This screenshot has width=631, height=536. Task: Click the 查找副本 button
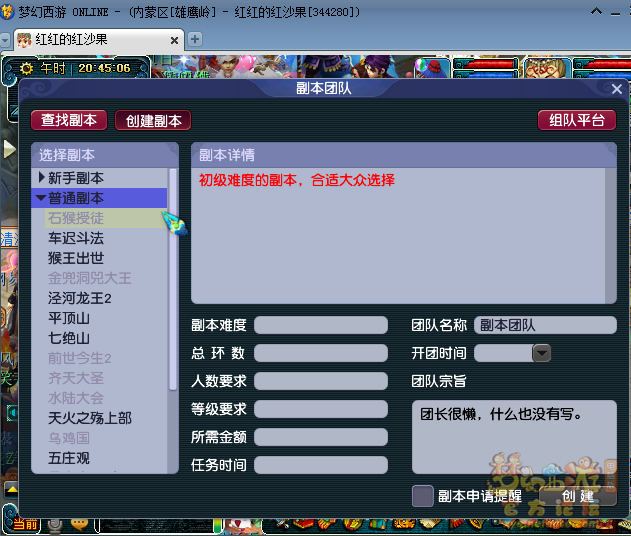69,120
